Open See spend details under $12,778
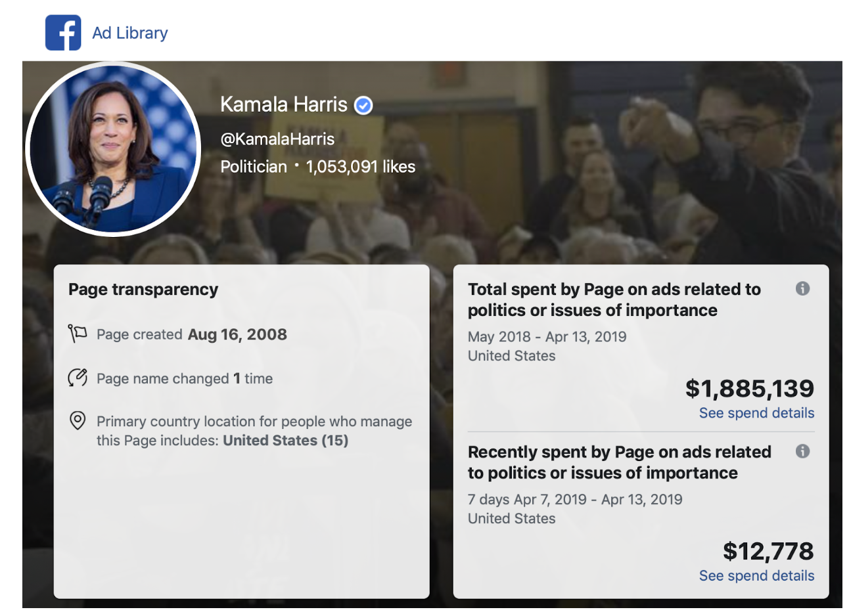 (x=756, y=576)
